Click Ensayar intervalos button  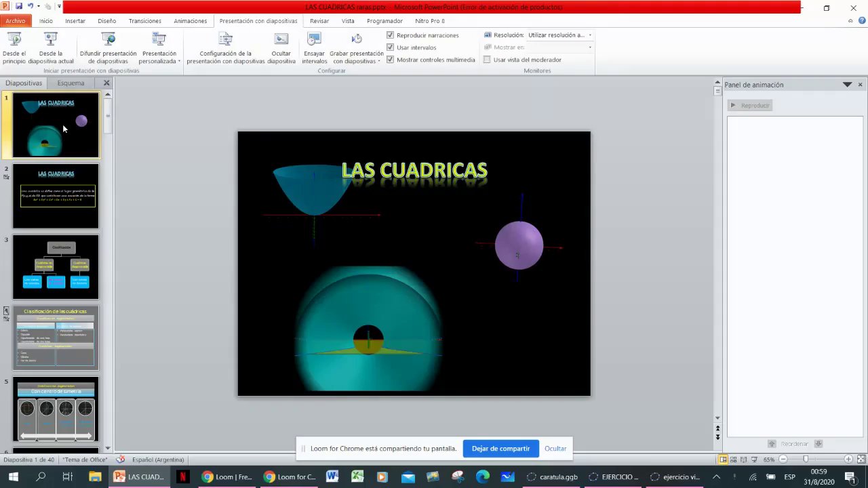point(314,48)
